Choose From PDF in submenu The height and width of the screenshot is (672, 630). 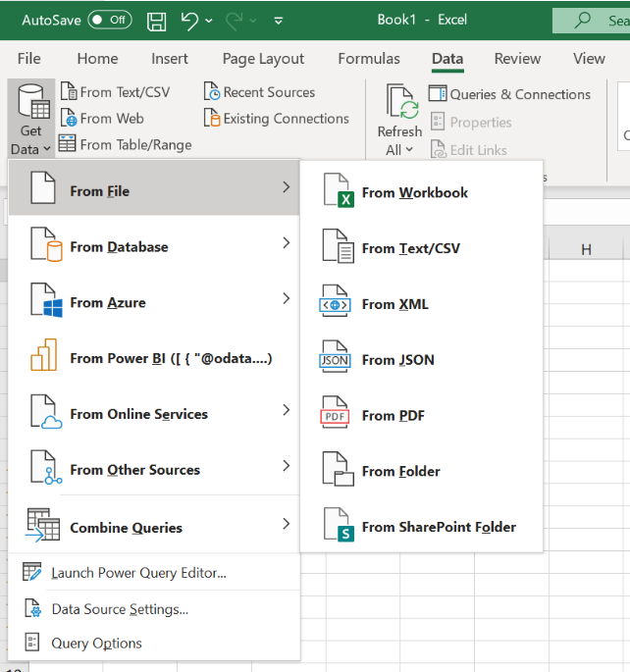(421, 415)
